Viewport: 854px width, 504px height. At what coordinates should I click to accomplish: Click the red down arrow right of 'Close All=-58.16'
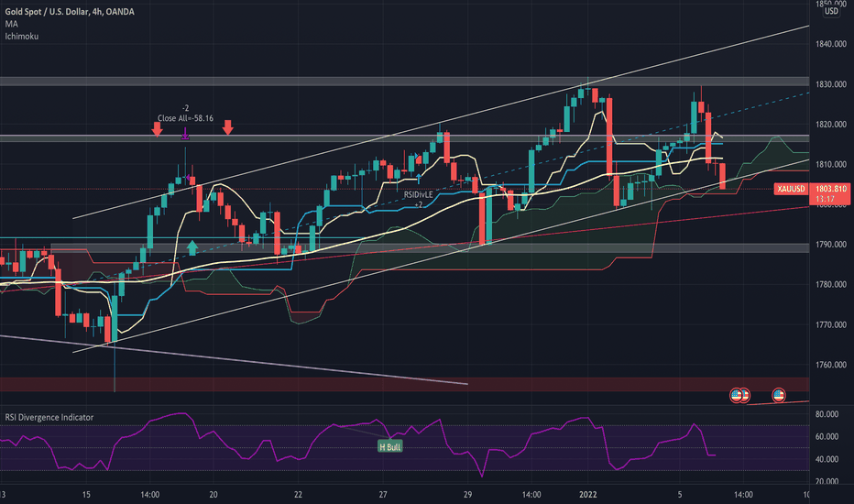pos(227,127)
